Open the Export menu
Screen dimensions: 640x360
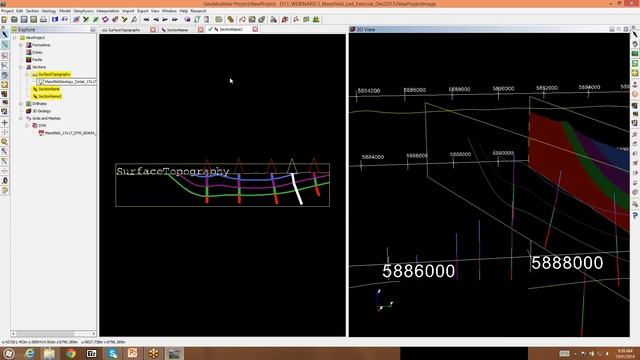pos(142,11)
